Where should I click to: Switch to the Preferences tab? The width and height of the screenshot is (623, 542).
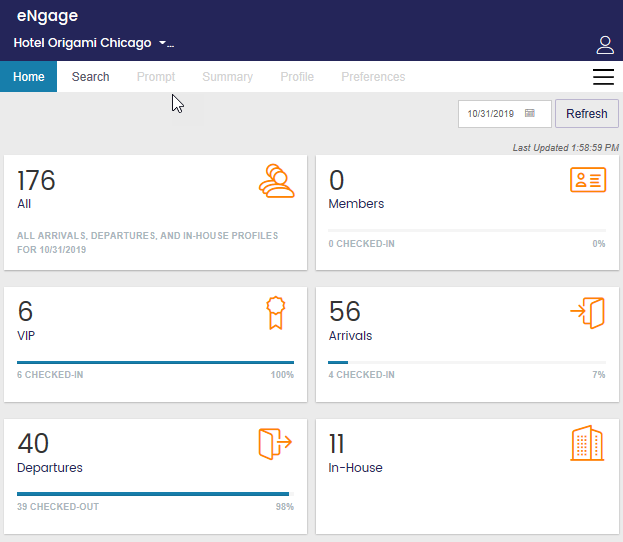(x=373, y=76)
